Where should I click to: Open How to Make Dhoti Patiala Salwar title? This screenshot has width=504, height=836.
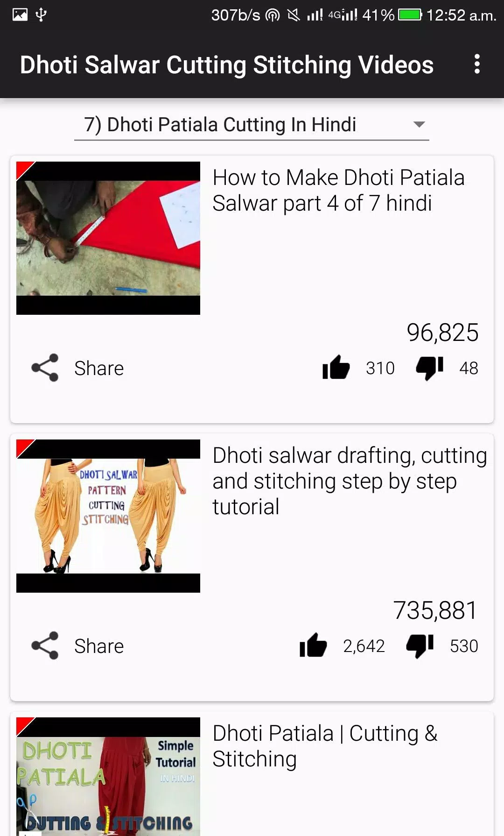pyautogui.click(x=338, y=190)
